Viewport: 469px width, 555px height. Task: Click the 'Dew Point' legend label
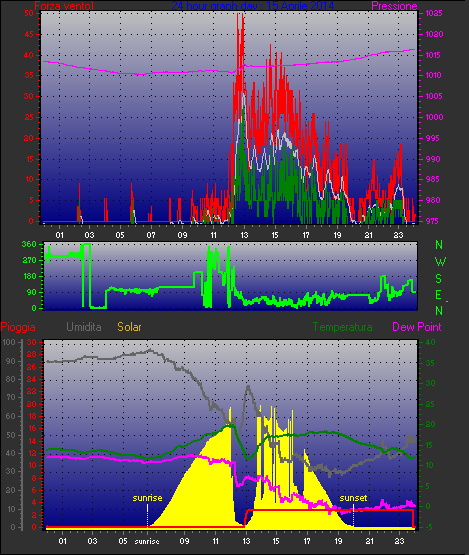417,327
